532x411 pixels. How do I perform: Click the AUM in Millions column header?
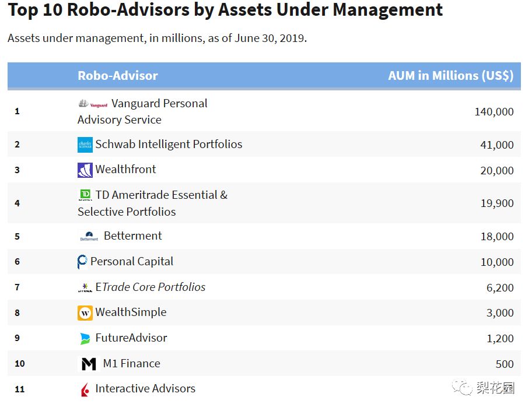[450, 76]
